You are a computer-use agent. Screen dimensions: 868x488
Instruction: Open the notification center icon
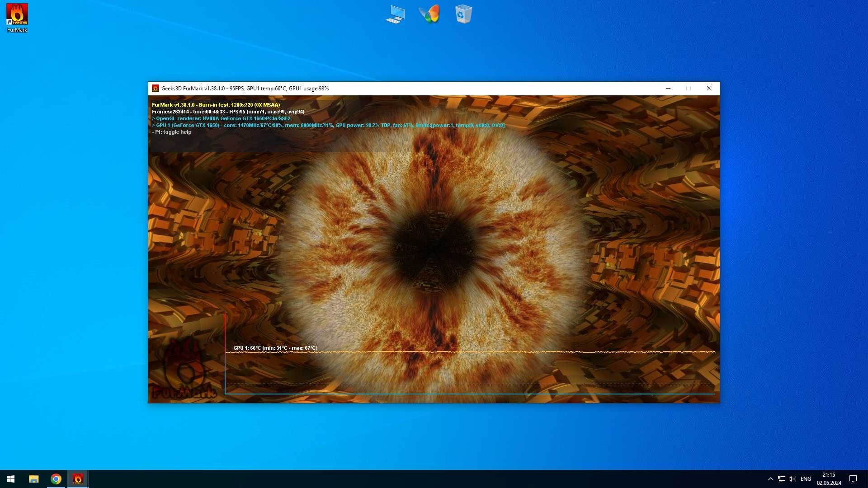(x=853, y=479)
